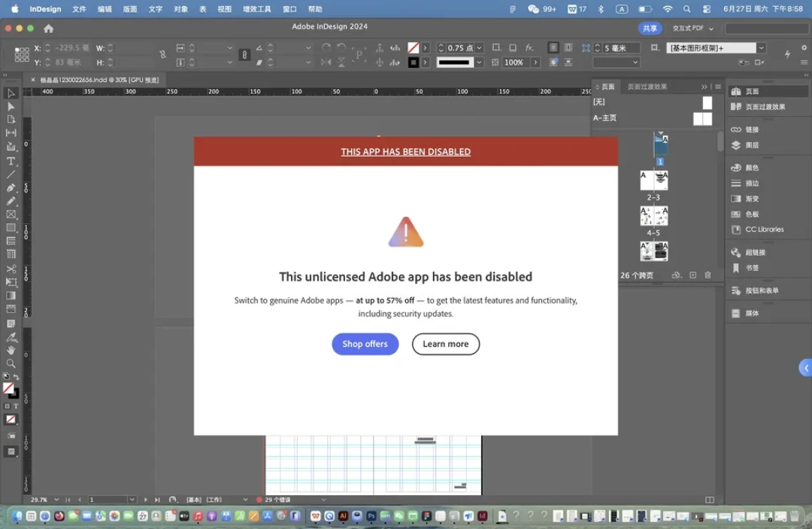This screenshot has width=812, height=529.
Task: Click the 共享 share button
Action: [x=650, y=29]
